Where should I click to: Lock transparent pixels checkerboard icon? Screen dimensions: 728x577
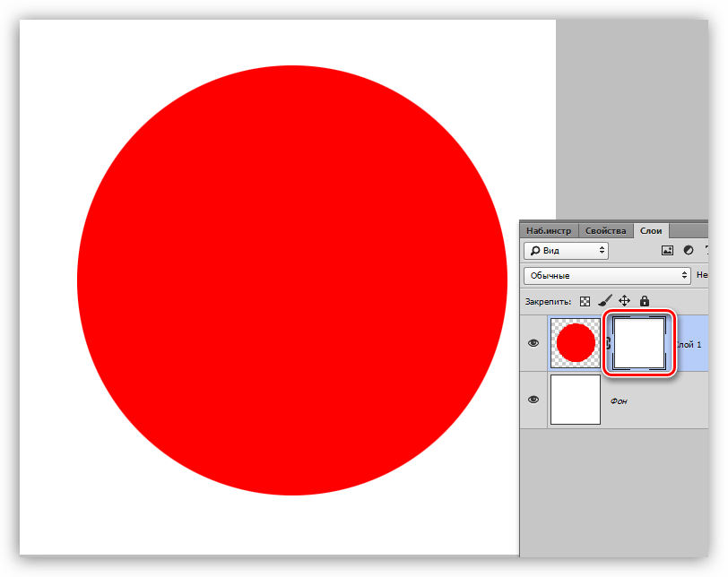tap(585, 301)
